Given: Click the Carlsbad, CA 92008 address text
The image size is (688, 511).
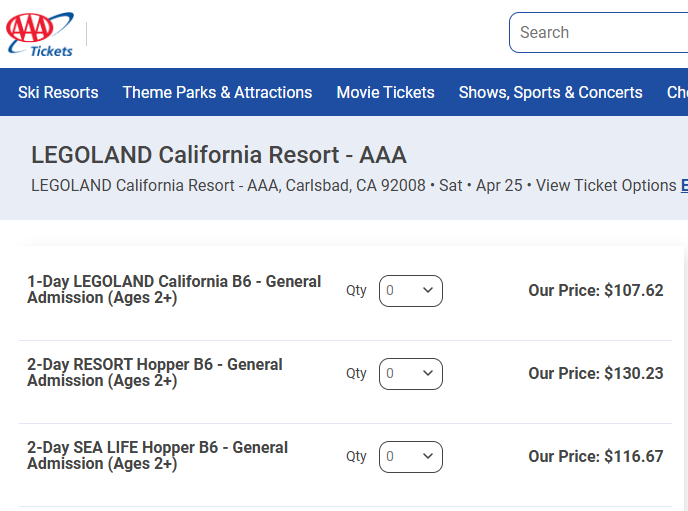Looking at the screenshot, I should coord(357,185).
